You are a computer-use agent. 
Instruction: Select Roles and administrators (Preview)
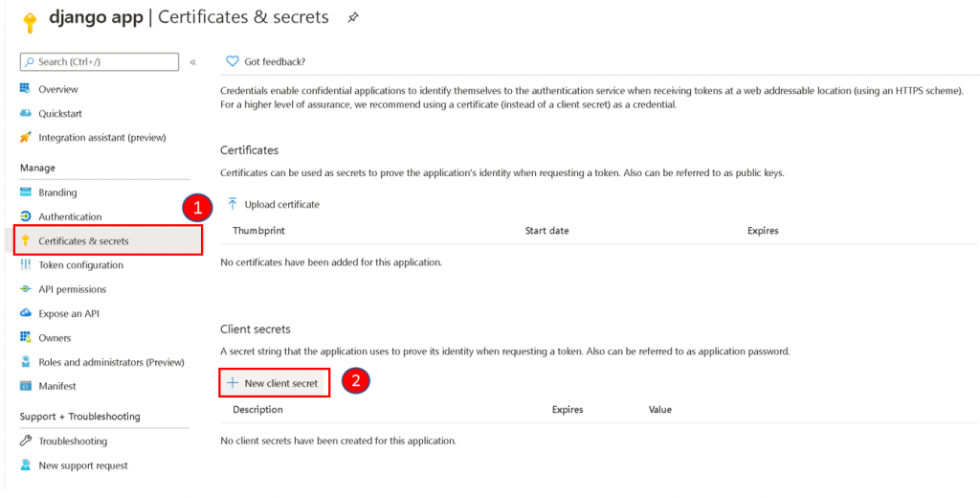coord(111,362)
